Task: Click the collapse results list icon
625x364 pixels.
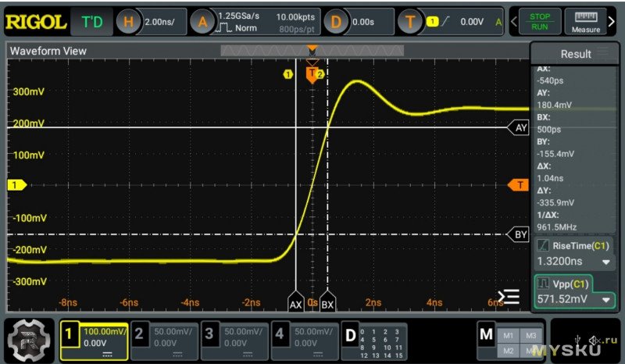Action: (x=509, y=297)
